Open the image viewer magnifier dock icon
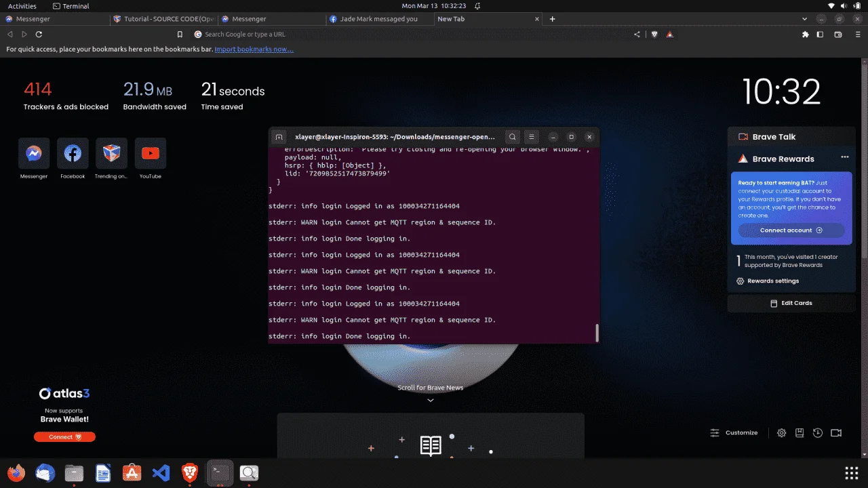The image size is (868, 488). tap(249, 472)
